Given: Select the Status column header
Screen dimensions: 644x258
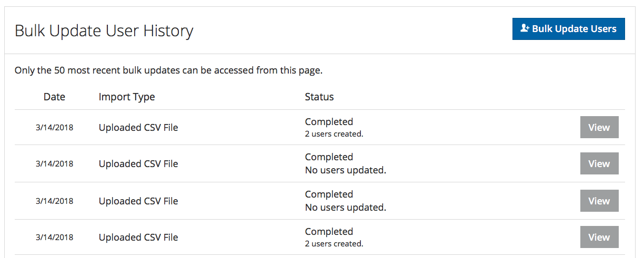Looking at the screenshot, I should pos(319,97).
